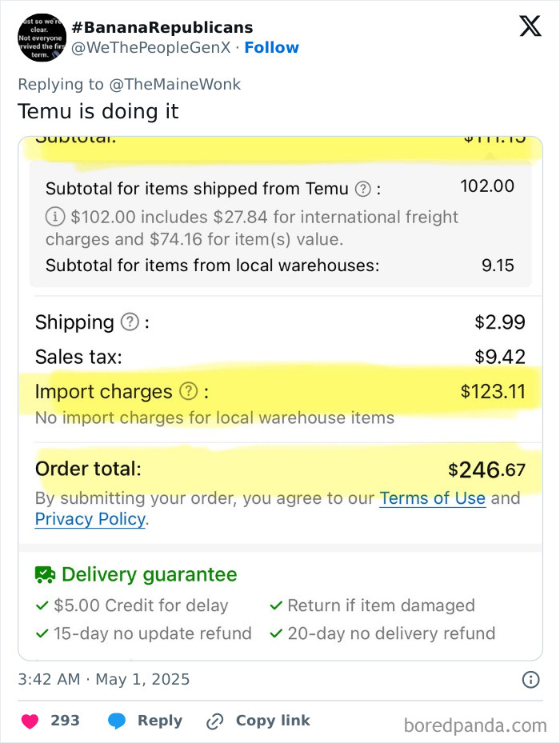This screenshot has height=743, width=560.
Task: Open the Import charges help icon
Action: coord(189,392)
